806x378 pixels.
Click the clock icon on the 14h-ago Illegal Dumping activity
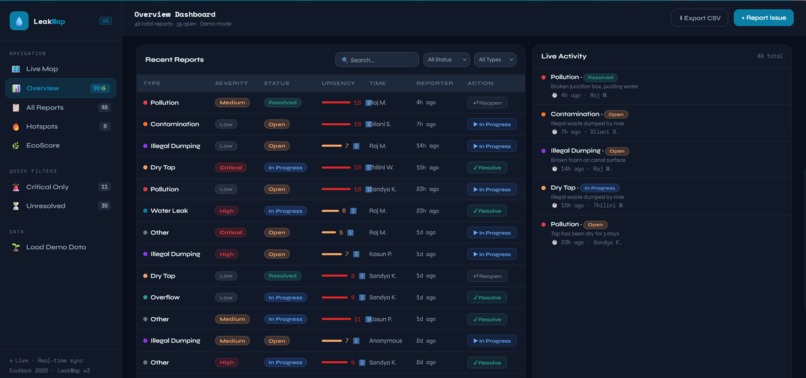tap(554, 169)
